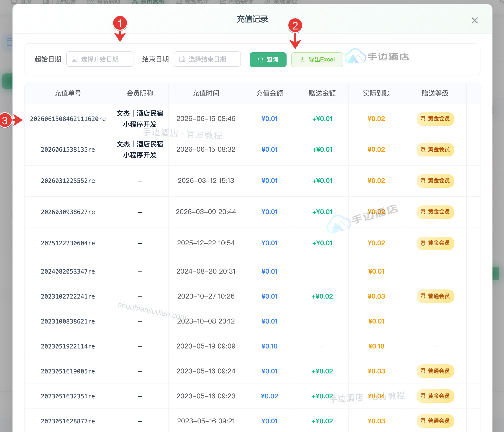Viewport: 504px width, 432px height.
Task: Select order number 2024082053347re
Action: (x=68, y=271)
